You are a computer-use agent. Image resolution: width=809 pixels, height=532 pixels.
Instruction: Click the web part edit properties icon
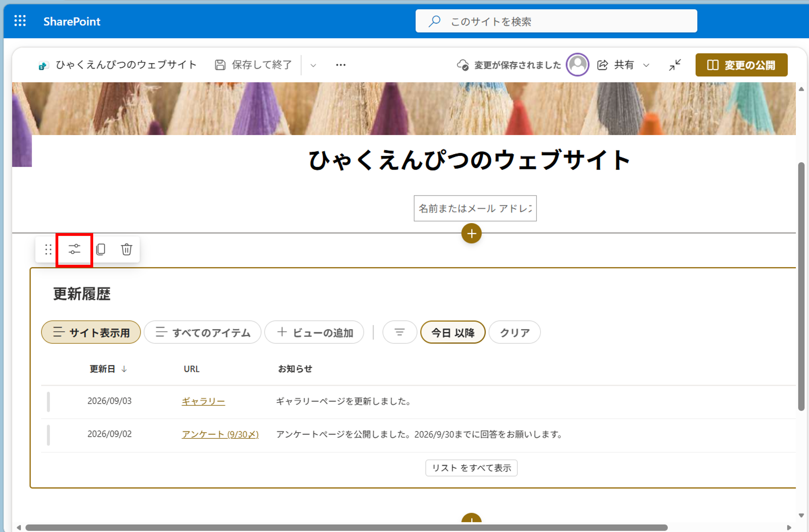pos(74,249)
